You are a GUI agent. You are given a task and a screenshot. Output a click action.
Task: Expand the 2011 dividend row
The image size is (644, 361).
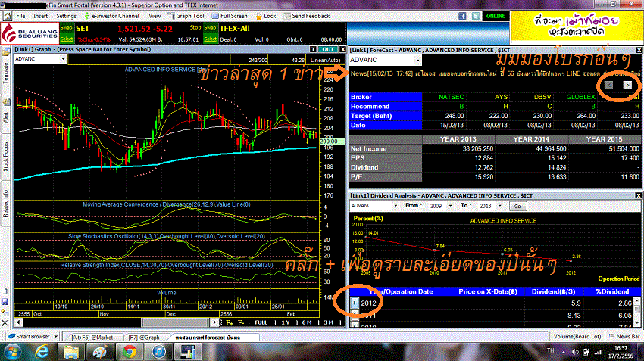coord(355,315)
